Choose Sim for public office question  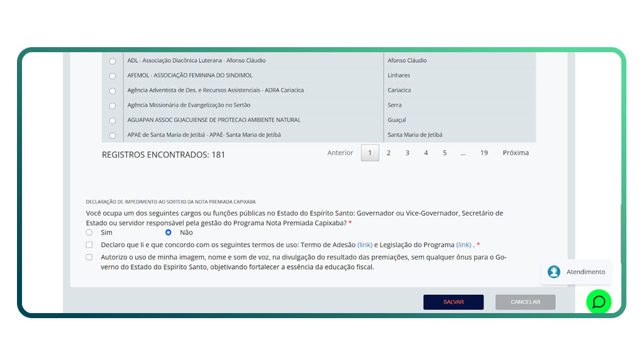[89, 233]
